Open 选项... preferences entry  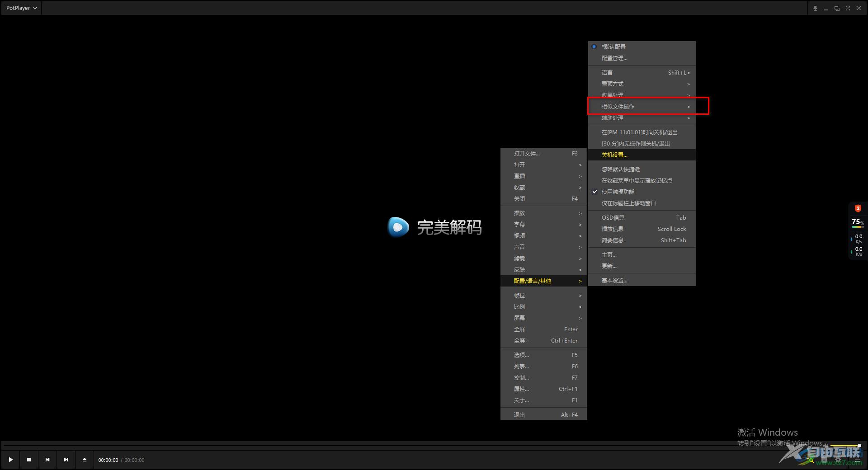coord(543,355)
